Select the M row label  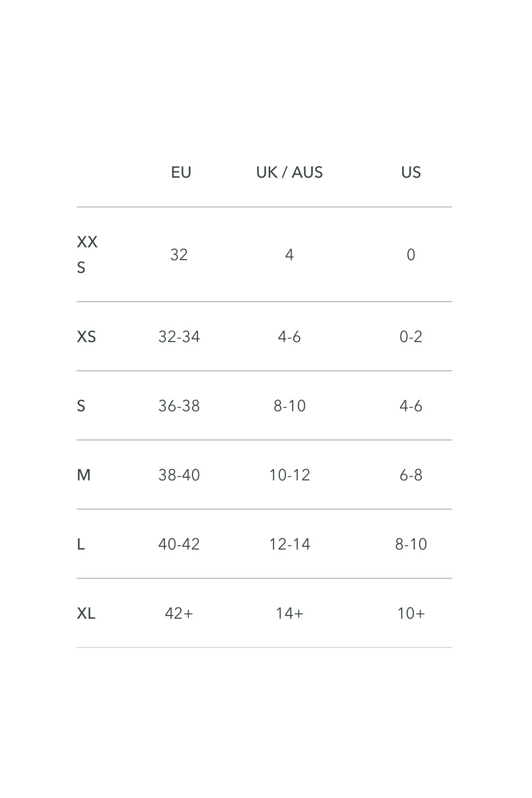tap(84, 475)
